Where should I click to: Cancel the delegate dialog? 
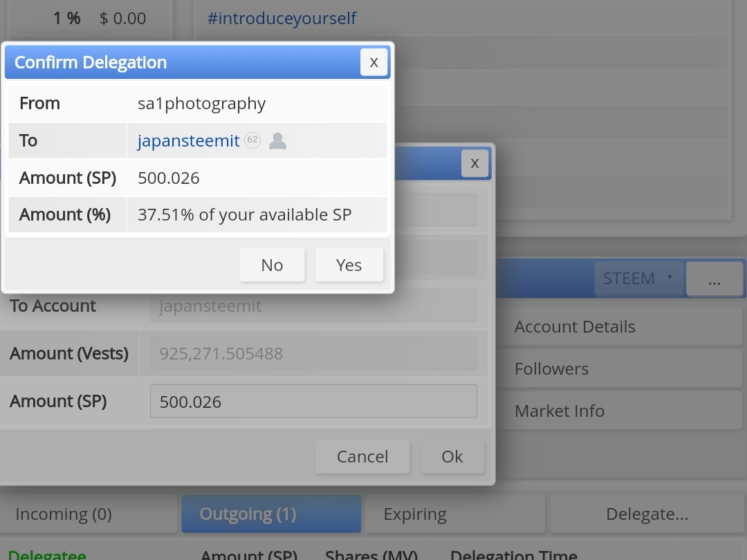point(362,457)
